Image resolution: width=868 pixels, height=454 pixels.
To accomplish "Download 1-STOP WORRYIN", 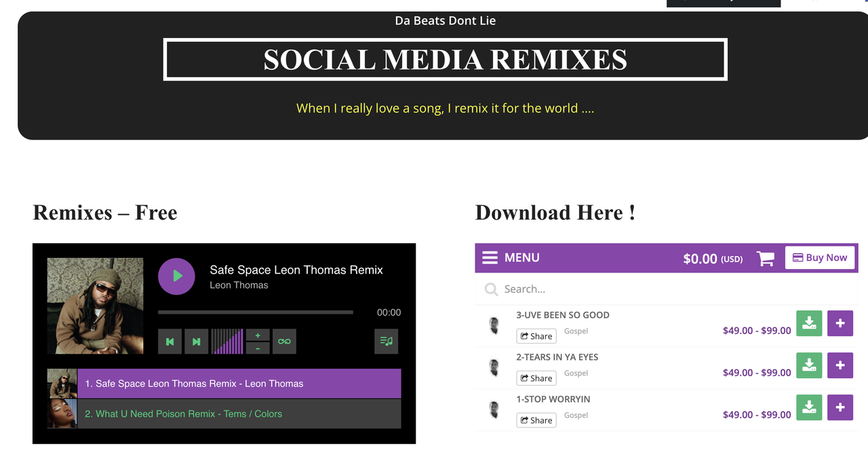I will point(809,407).
